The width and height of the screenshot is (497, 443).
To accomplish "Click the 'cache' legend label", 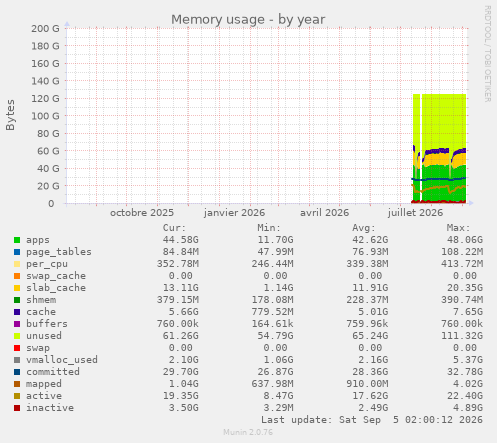I will point(41,312).
